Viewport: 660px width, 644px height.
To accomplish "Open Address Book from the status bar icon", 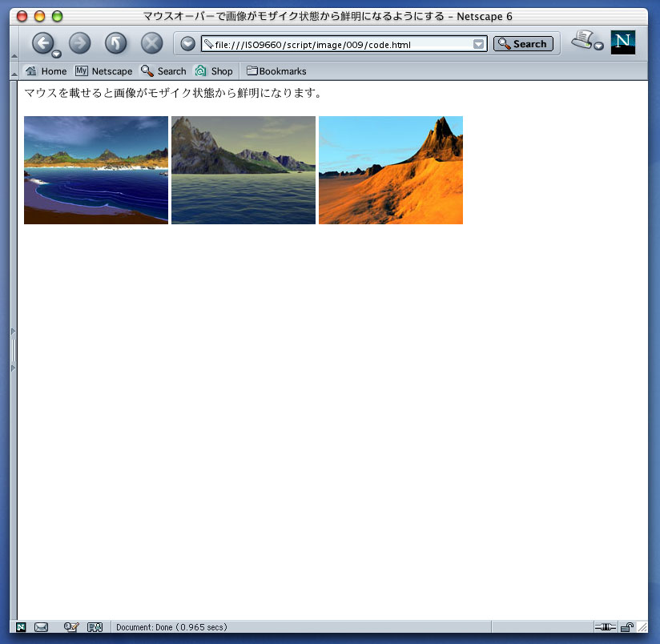I will 95,627.
